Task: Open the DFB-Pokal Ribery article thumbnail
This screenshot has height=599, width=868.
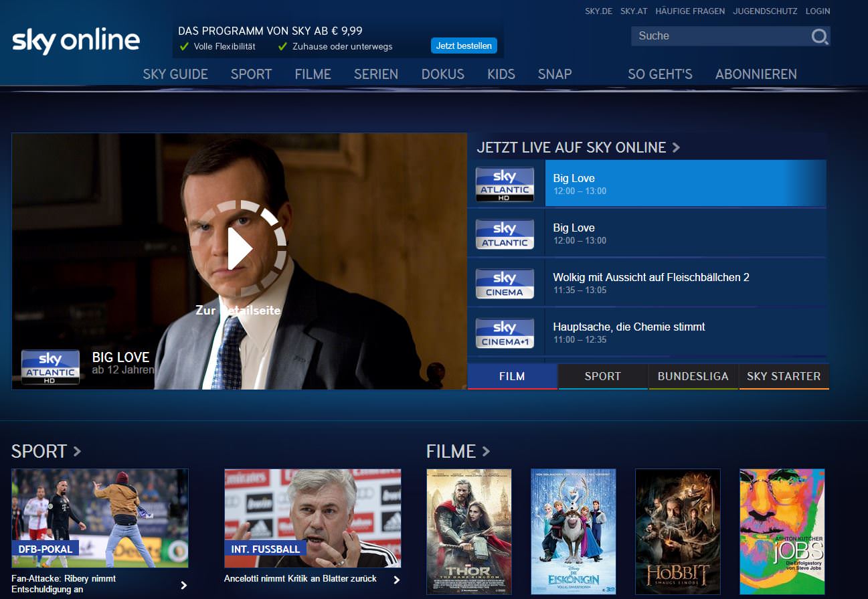Action: tap(100, 518)
